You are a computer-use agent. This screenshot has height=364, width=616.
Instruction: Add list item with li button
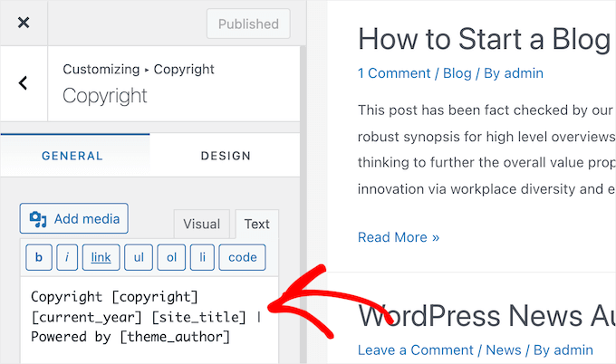pos(201,257)
